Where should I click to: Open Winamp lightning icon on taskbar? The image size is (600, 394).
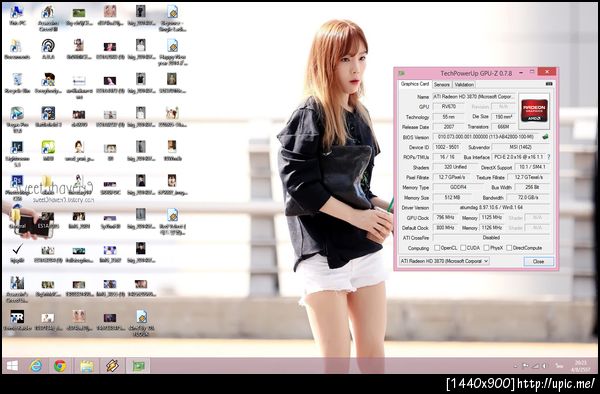point(112,366)
